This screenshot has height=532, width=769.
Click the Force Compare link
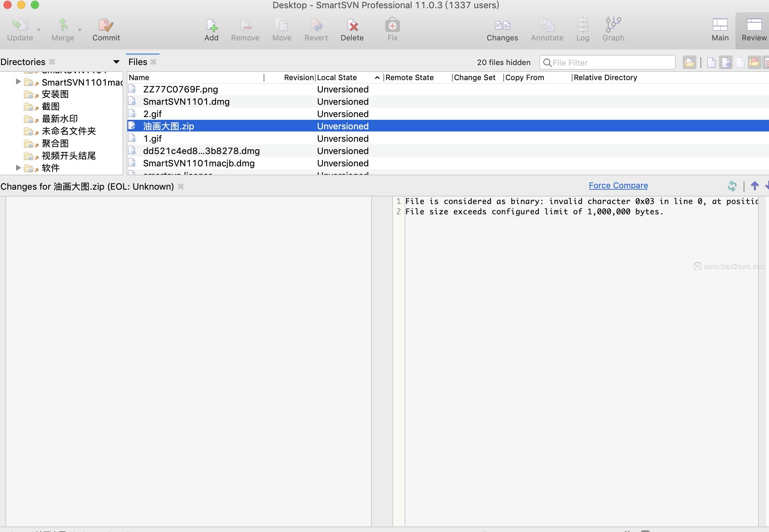618,186
